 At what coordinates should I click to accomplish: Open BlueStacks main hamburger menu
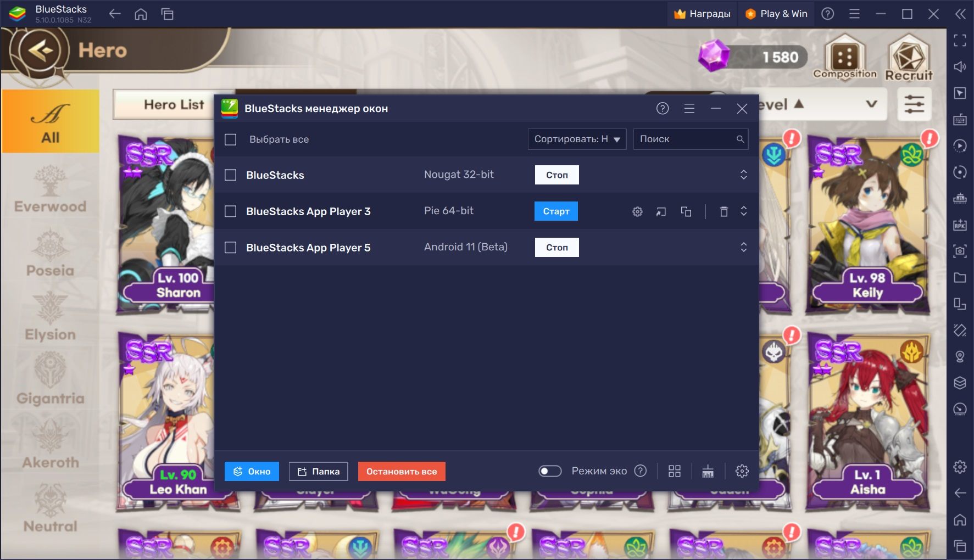[854, 14]
